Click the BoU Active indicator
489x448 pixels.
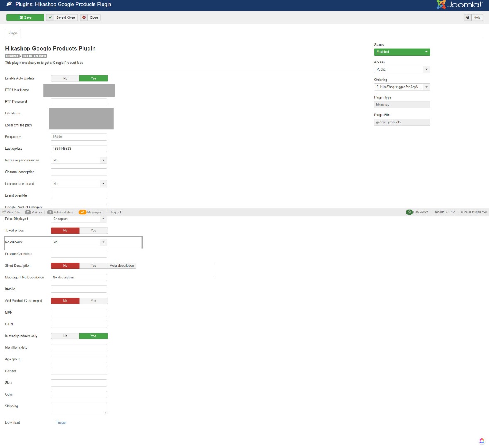click(417, 212)
